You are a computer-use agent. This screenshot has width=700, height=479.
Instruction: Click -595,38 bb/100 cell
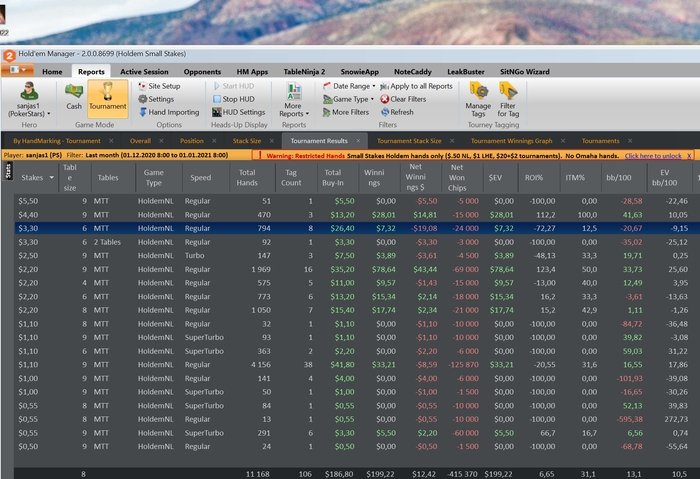click(629, 419)
